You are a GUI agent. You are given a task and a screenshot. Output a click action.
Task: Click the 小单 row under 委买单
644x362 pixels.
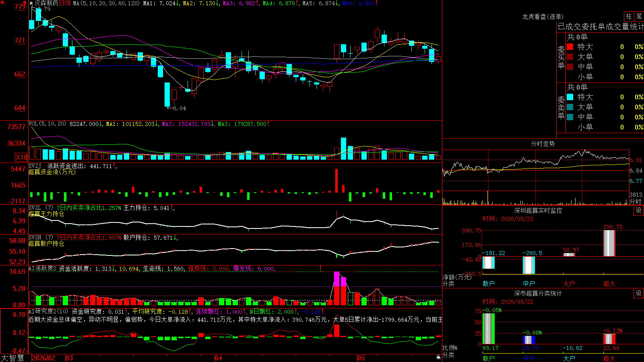605,77
